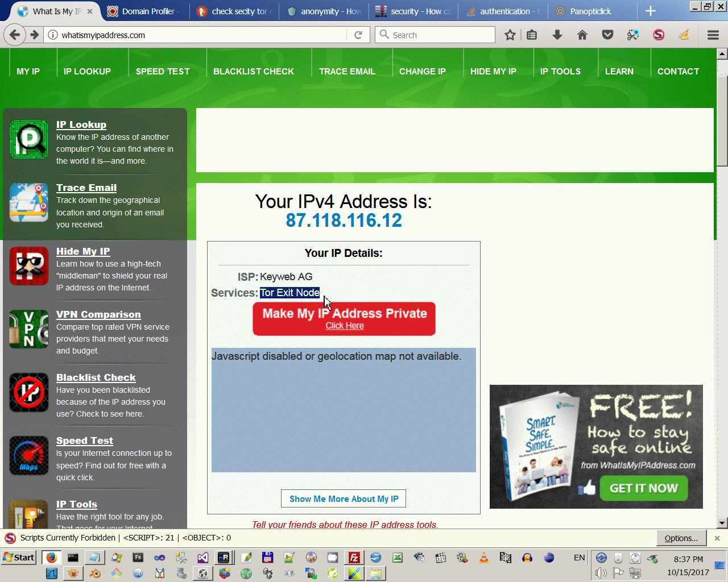Switch to the Domain Profiler tab
Screen dimensions: 728x582
(x=144, y=11)
